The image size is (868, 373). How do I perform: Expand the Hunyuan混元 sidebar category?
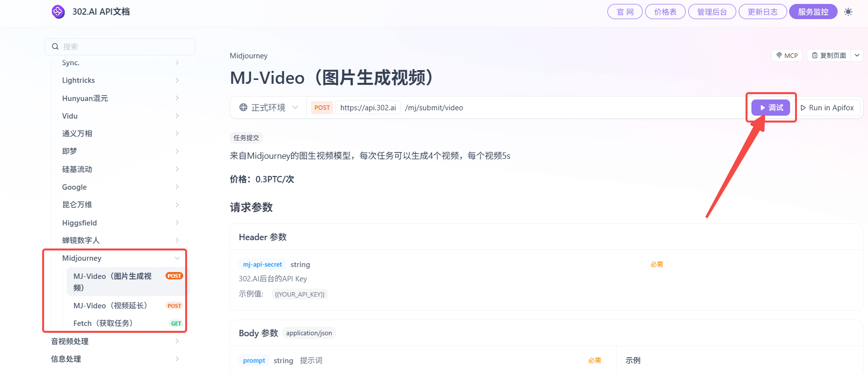(x=120, y=98)
